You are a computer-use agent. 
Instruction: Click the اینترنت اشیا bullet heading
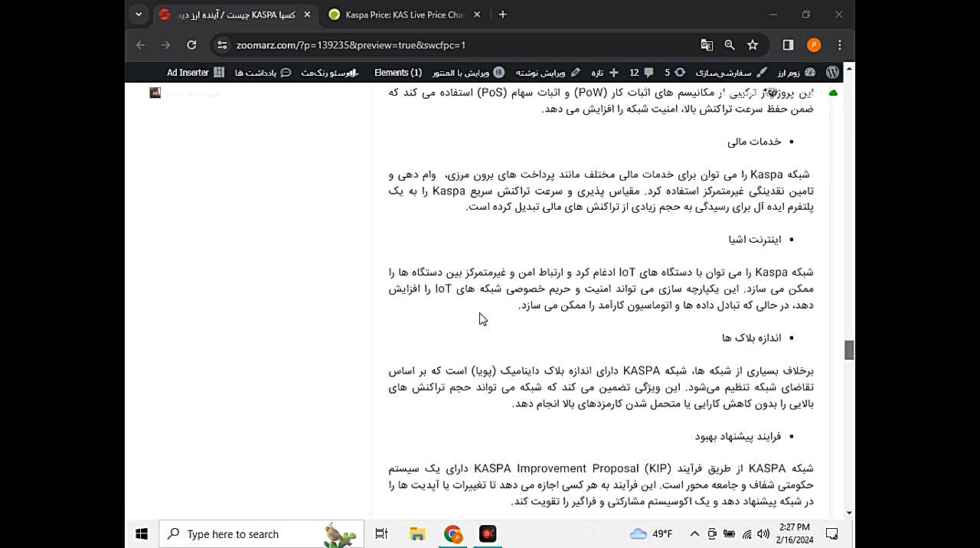point(755,240)
